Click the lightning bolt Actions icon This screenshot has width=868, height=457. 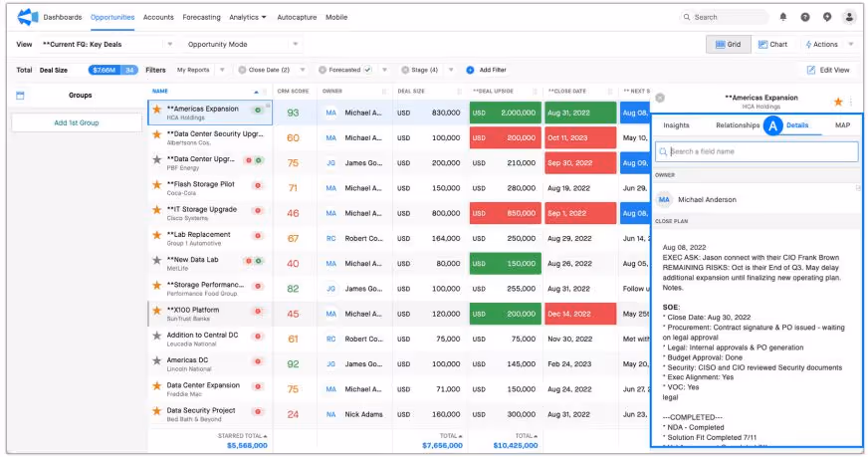coord(808,45)
